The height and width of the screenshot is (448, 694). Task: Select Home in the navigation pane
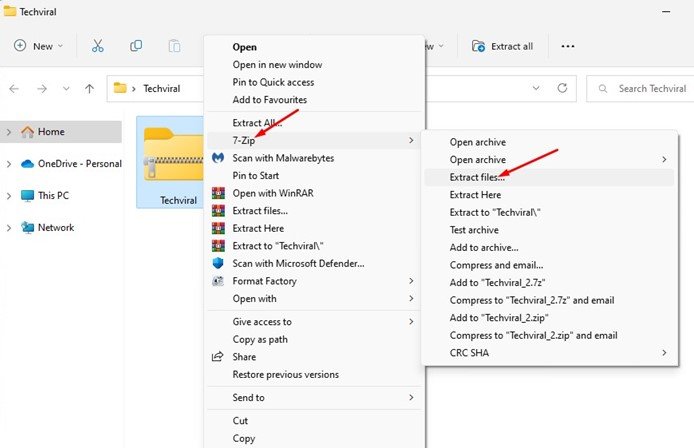point(62,132)
